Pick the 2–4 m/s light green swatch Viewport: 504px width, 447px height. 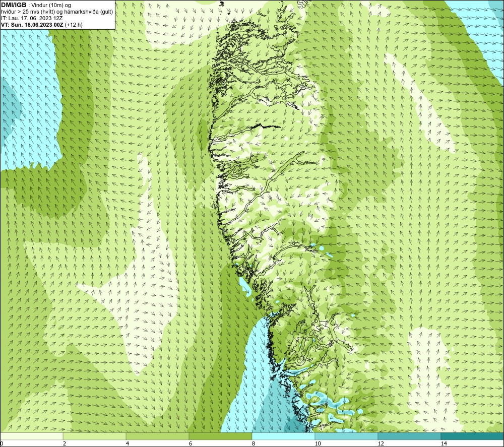pos(95,436)
